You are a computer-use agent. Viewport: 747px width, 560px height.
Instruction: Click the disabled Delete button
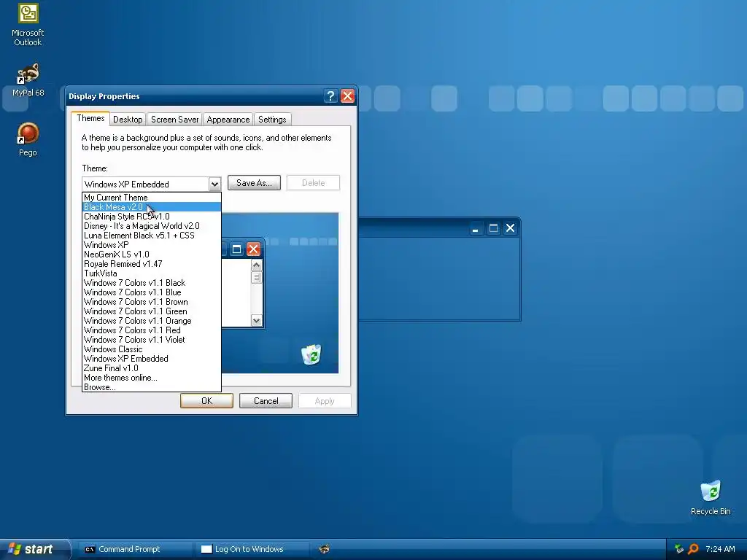click(313, 183)
